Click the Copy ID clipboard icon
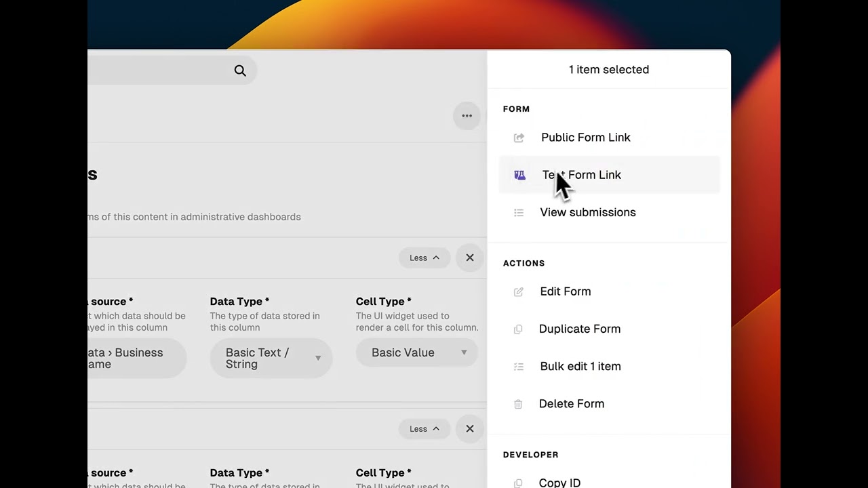868x488 pixels. [518, 483]
